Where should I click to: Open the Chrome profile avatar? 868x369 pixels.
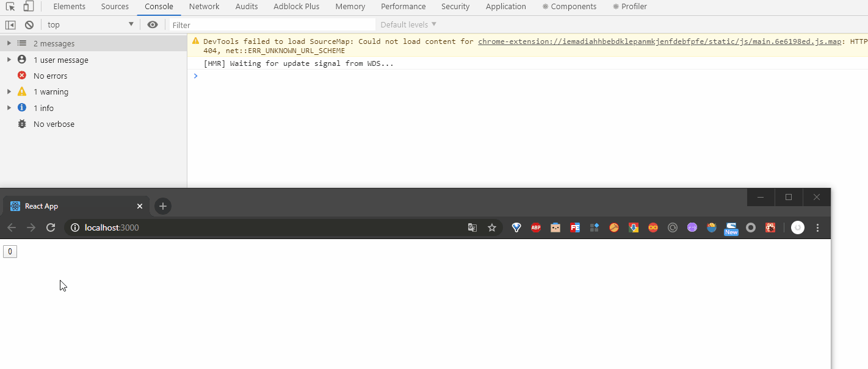(798, 227)
